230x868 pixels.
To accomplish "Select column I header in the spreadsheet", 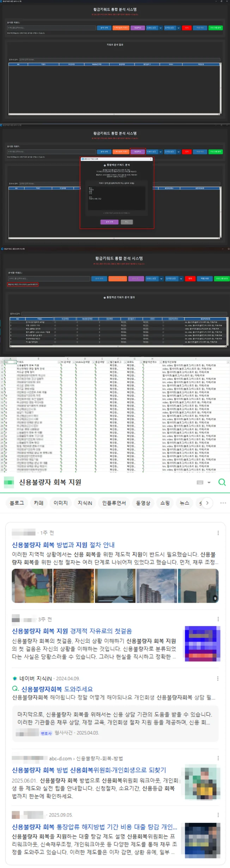I will point(196,359).
